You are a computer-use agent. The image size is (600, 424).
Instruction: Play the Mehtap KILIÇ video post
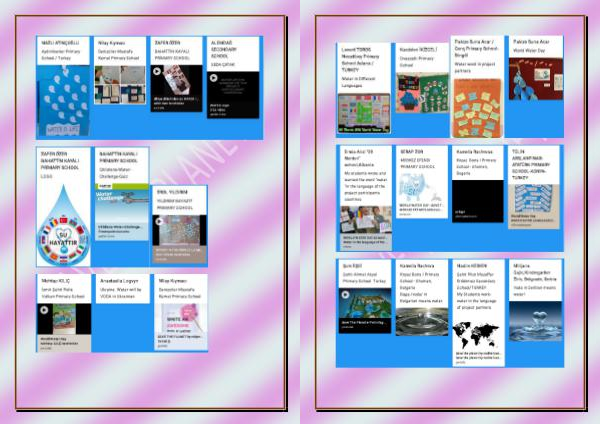46,310
